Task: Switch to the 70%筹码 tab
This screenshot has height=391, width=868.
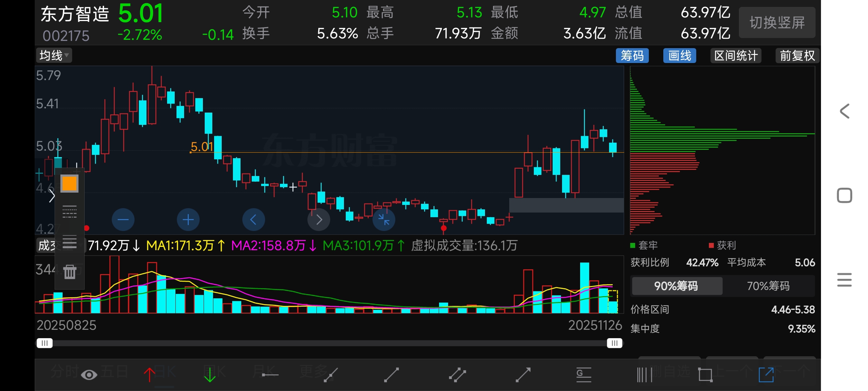Action: point(768,286)
